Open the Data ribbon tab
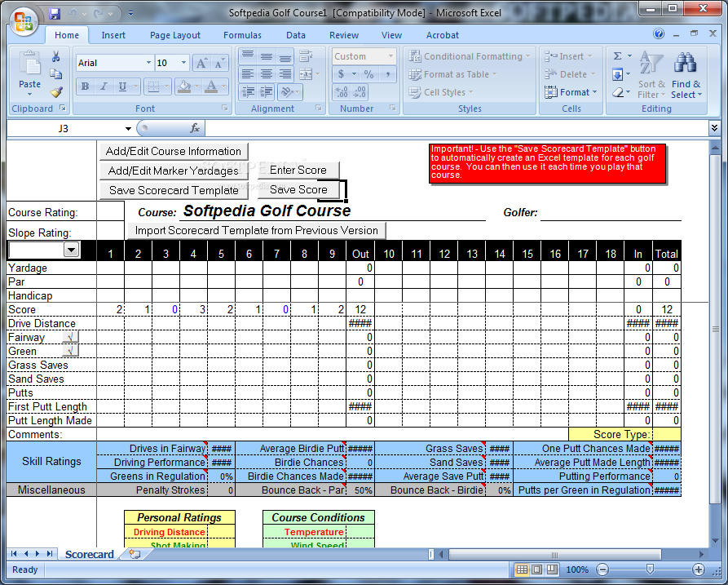The width and height of the screenshot is (728, 585). tap(296, 35)
